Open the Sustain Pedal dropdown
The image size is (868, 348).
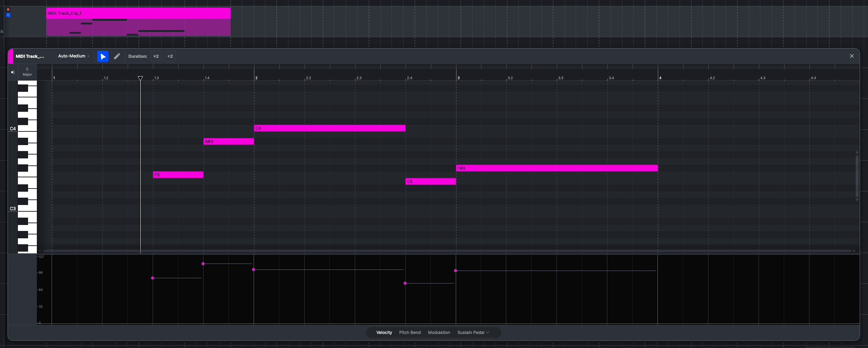click(x=473, y=333)
